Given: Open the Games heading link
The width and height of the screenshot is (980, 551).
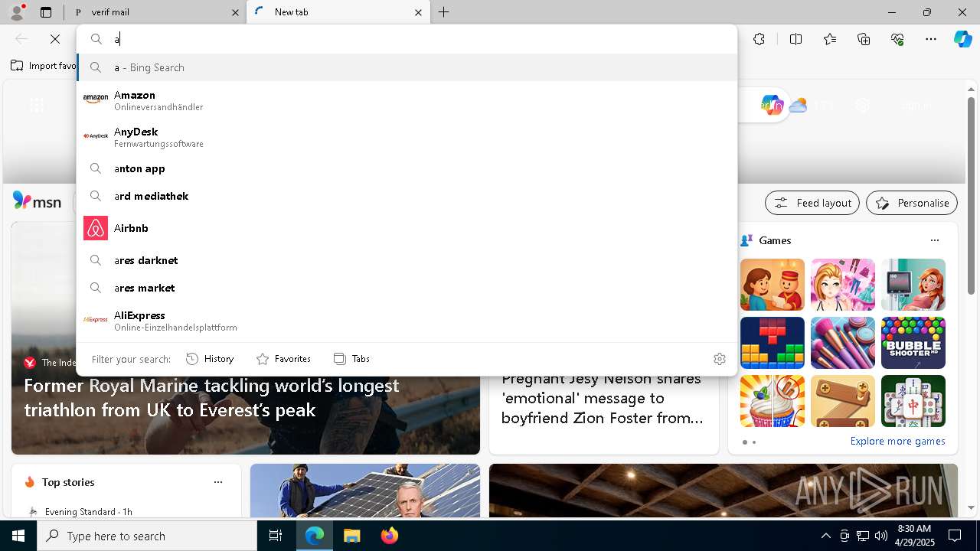Looking at the screenshot, I should (x=775, y=240).
